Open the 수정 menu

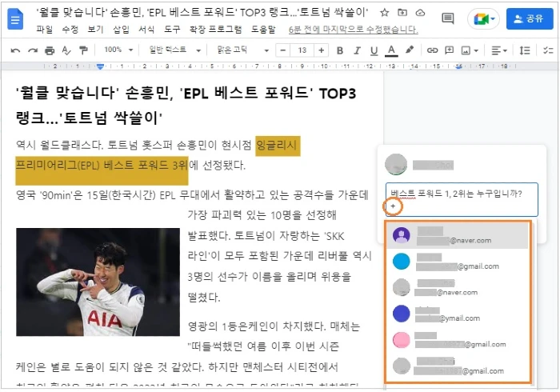click(70, 30)
